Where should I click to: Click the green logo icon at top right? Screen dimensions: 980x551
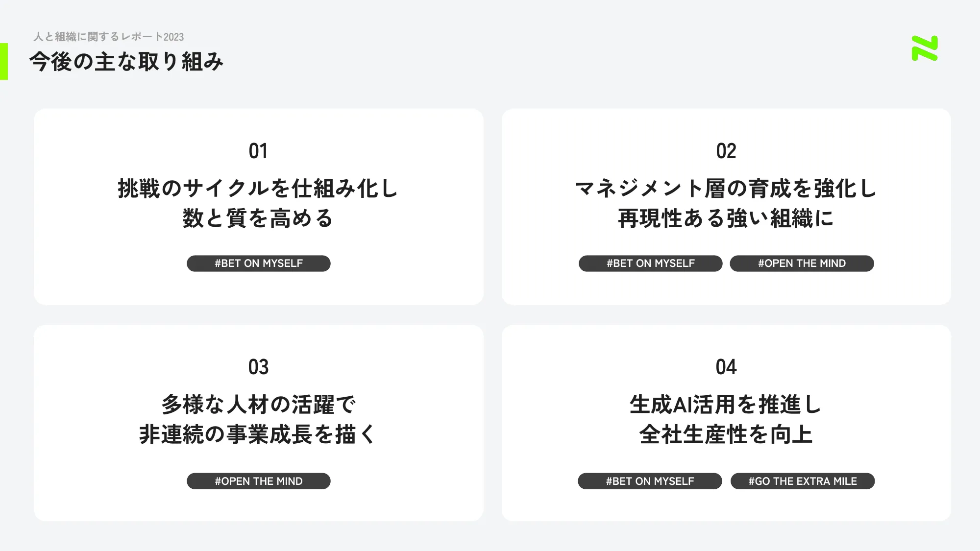[x=925, y=48]
